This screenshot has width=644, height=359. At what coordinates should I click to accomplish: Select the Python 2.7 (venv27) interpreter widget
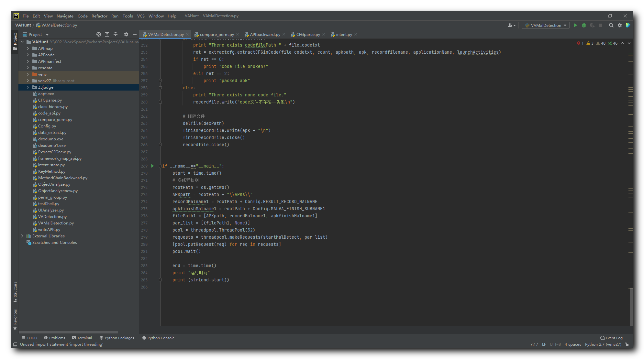tap(603, 344)
